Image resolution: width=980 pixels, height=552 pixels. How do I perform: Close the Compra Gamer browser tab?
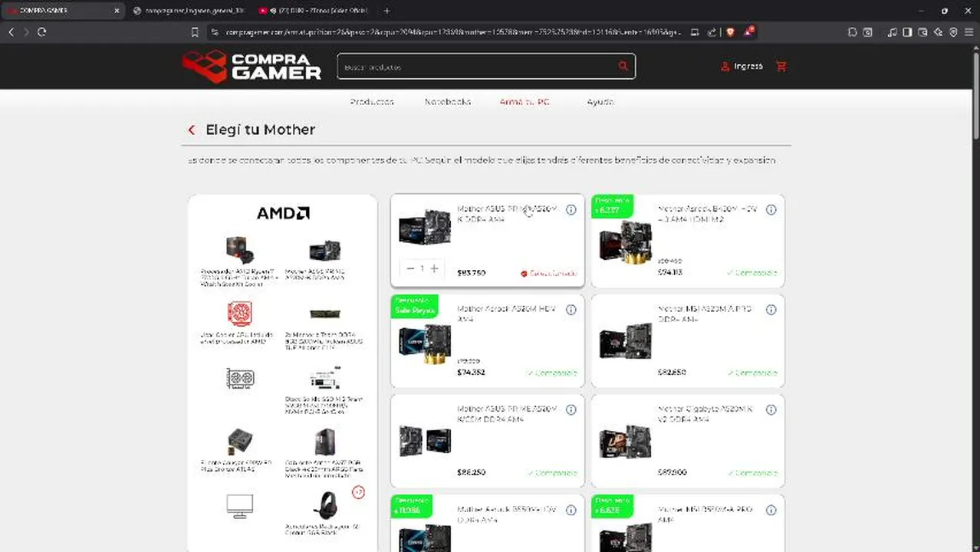(x=117, y=11)
